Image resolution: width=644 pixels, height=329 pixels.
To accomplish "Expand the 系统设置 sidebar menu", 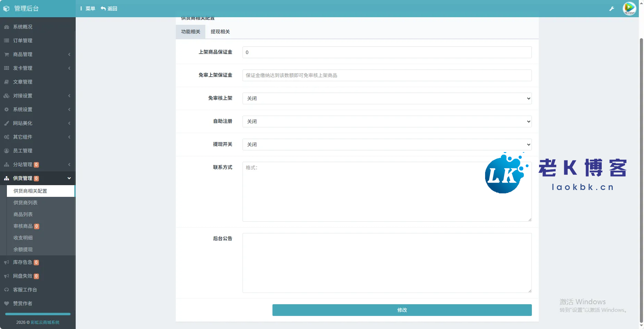I will tap(37, 109).
